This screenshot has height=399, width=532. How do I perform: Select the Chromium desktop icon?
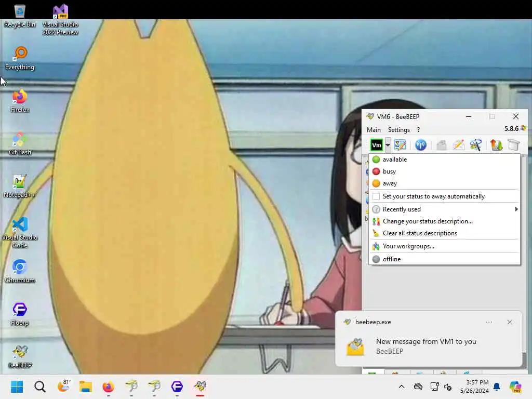(20, 271)
